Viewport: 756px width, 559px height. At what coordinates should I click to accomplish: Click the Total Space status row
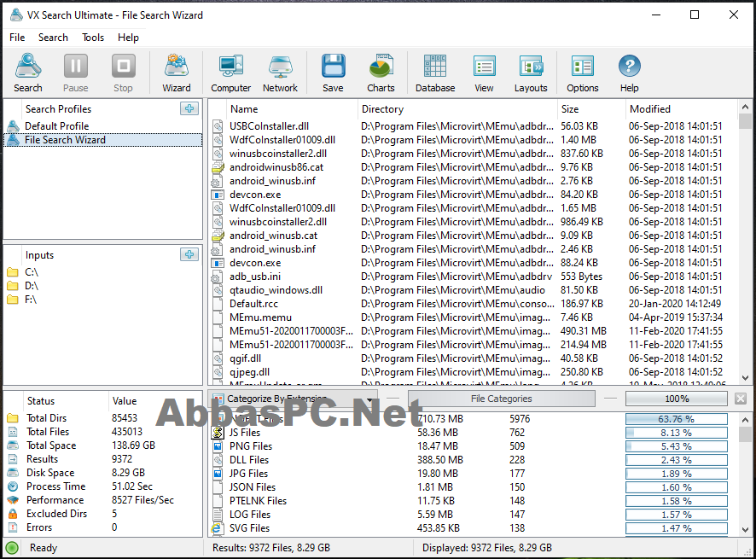click(x=103, y=445)
